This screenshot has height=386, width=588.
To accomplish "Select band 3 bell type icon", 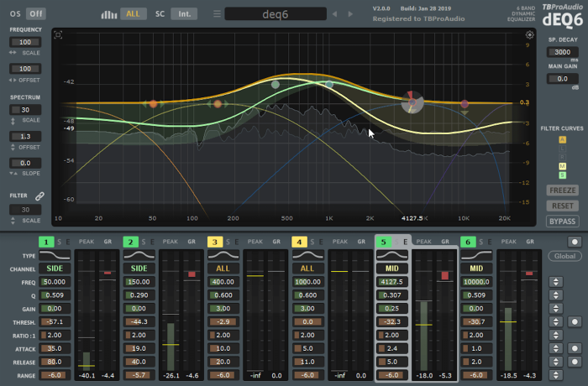I will [x=223, y=256].
